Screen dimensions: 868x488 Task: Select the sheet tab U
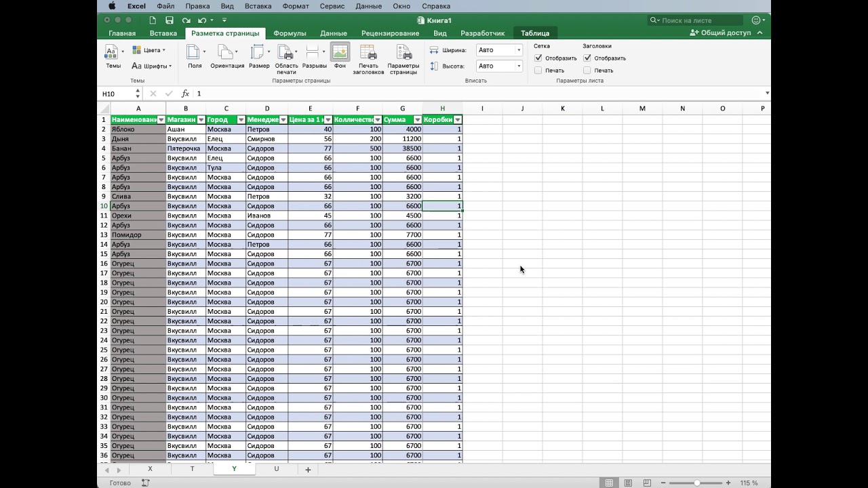click(276, 469)
